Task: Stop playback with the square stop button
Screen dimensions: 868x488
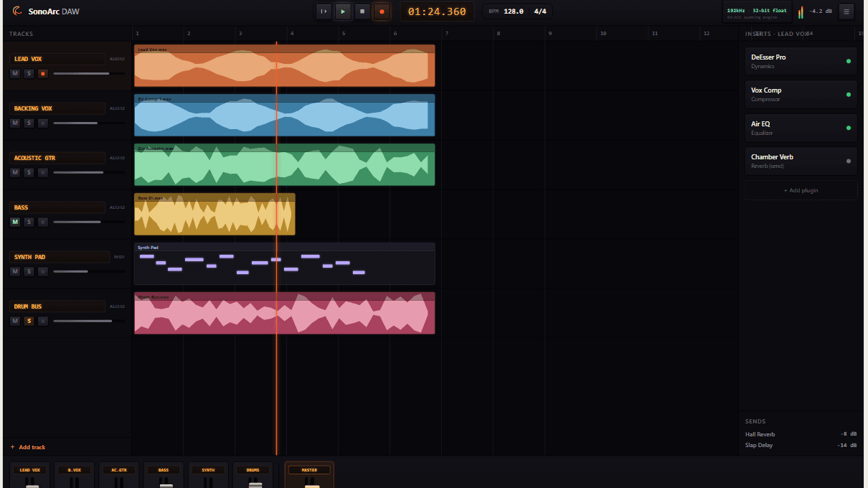Action: (363, 11)
